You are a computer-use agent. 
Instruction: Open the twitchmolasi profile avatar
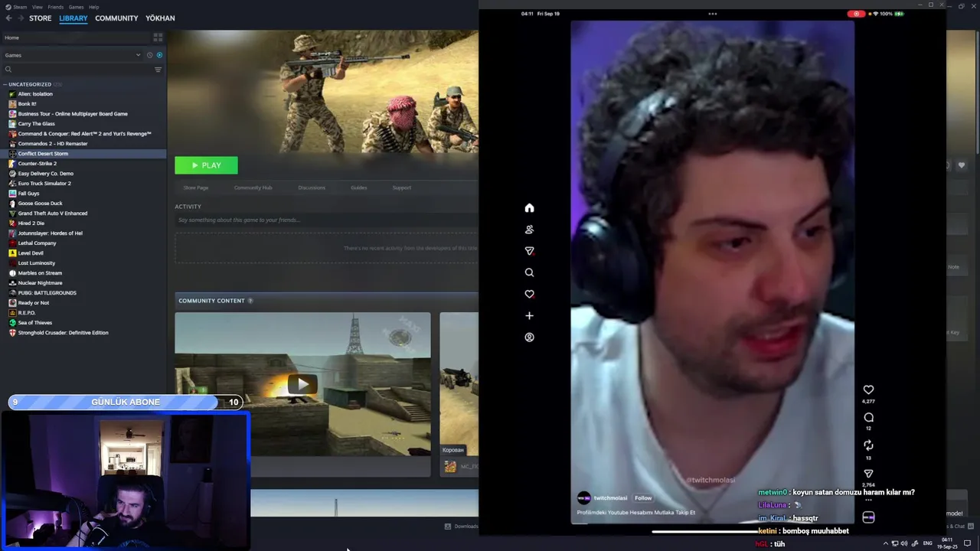point(584,497)
